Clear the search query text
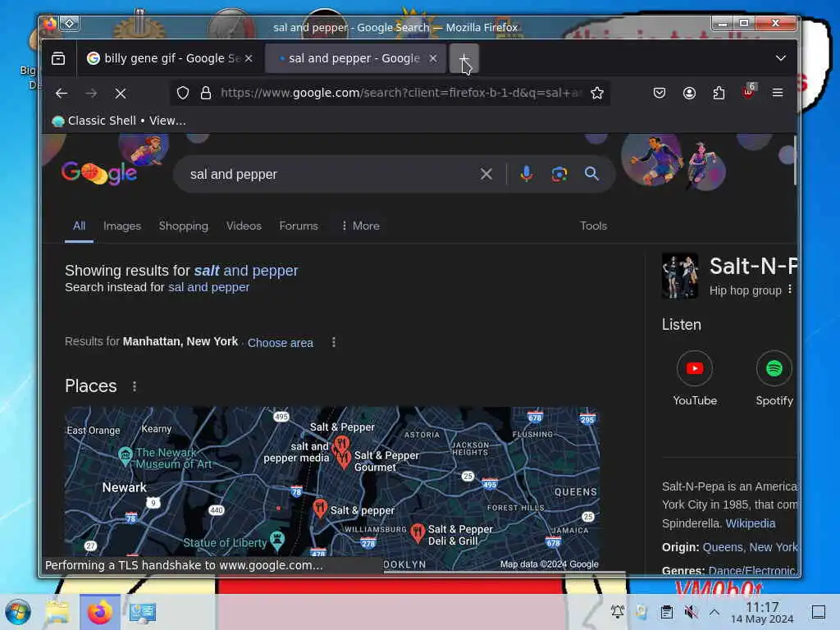 point(486,174)
